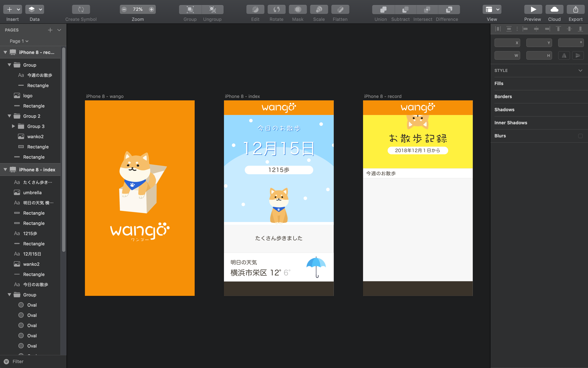Click the width W input field
Image resolution: width=588 pixels, height=368 pixels.
pyautogui.click(x=507, y=55)
